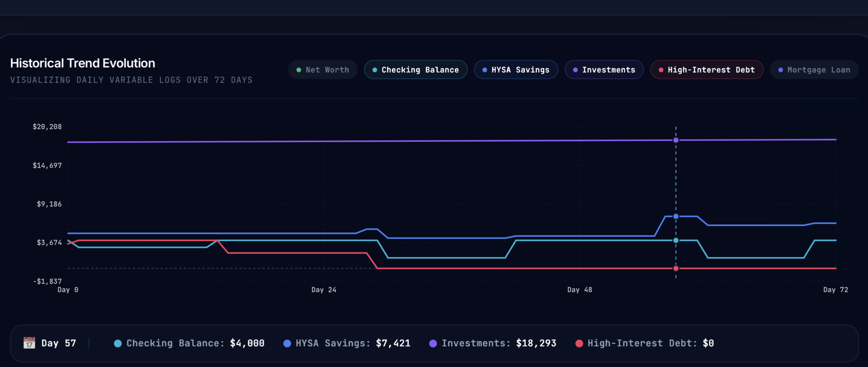Click the '$14,697' y-axis value

pyautogui.click(x=47, y=166)
